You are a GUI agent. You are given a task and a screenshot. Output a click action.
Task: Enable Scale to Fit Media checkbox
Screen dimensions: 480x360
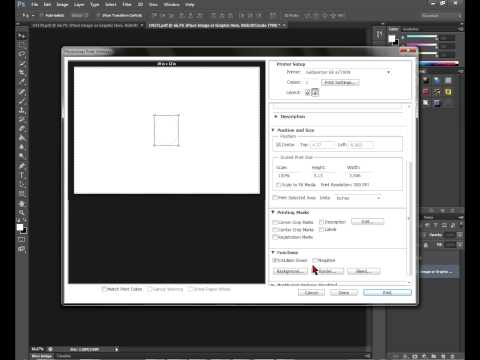pyautogui.click(x=278, y=185)
